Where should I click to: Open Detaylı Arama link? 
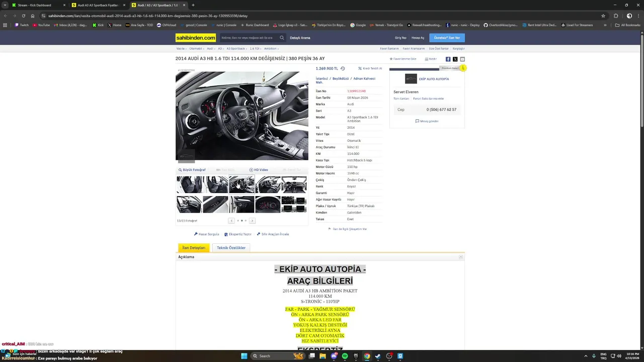coord(300,38)
